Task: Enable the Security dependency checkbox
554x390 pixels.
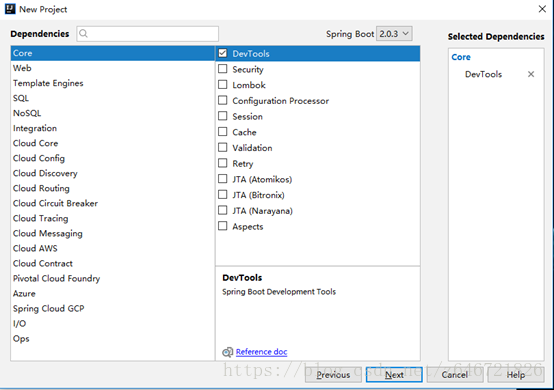Action: (223, 69)
